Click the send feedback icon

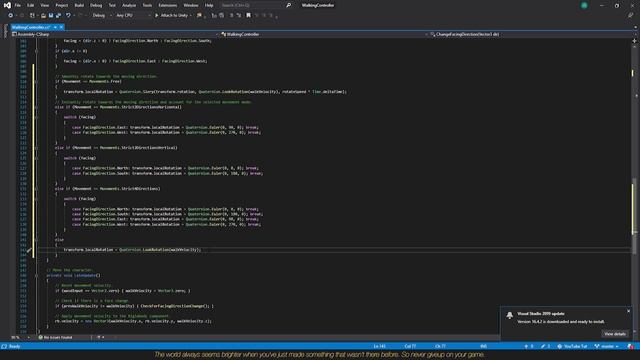(x=631, y=16)
